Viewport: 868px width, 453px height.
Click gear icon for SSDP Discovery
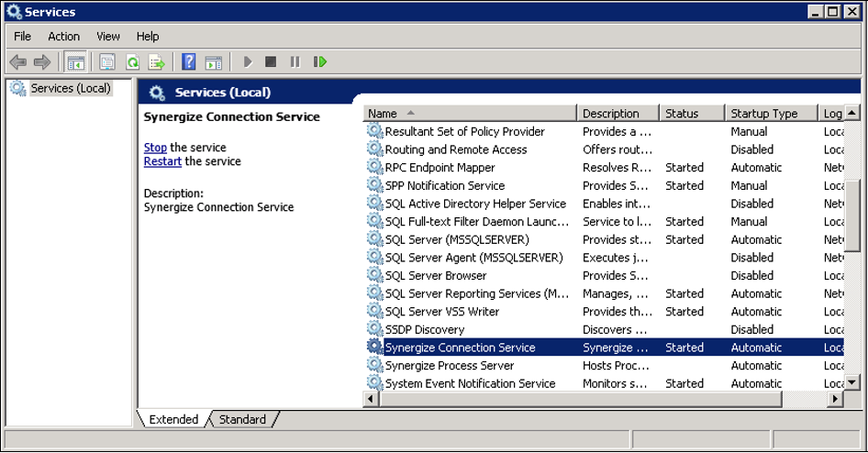[x=374, y=328]
